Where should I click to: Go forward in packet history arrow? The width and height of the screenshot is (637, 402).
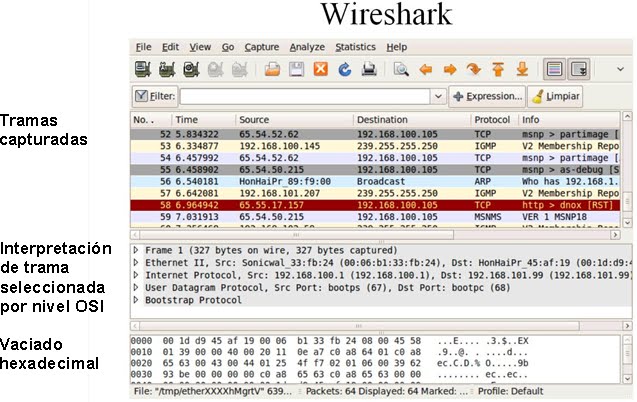click(450, 70)
